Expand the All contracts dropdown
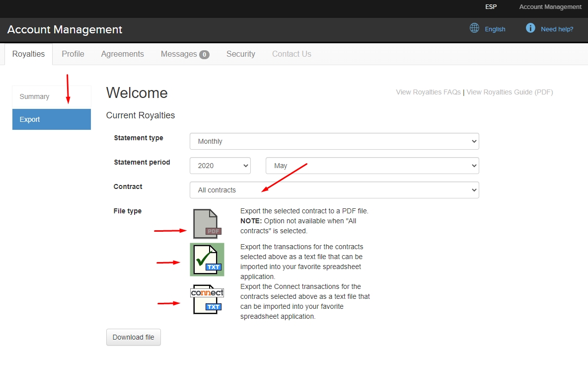The width and height of the screenshot is (588, 366). click(334, 190)
